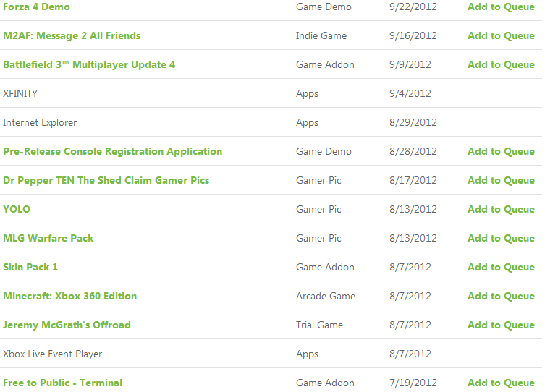The image size is (558, 392).
Task: Open Free to Public - Terminal link
Action: click(63, 383)
